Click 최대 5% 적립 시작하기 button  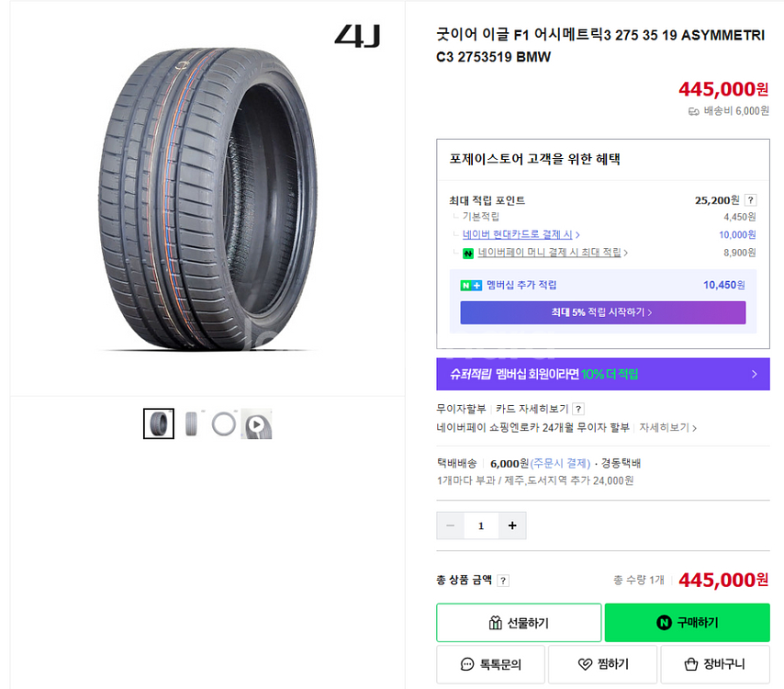coord(602,312)
